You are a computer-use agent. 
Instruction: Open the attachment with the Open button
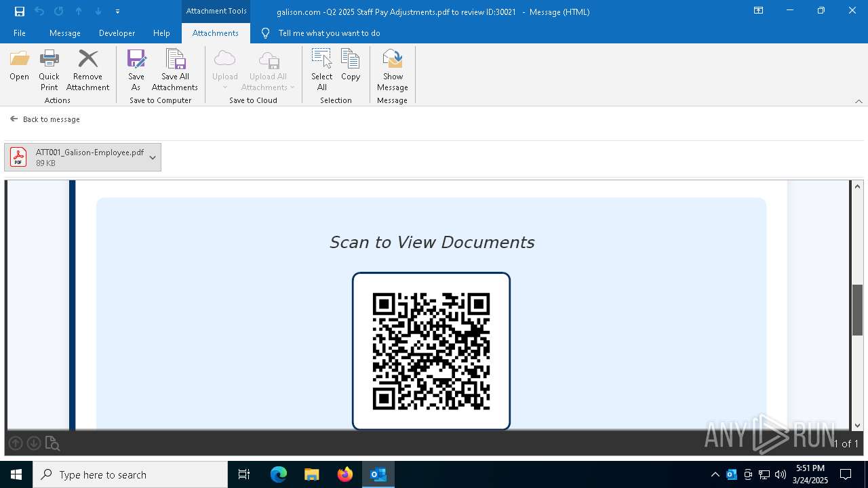click(19, 66)
